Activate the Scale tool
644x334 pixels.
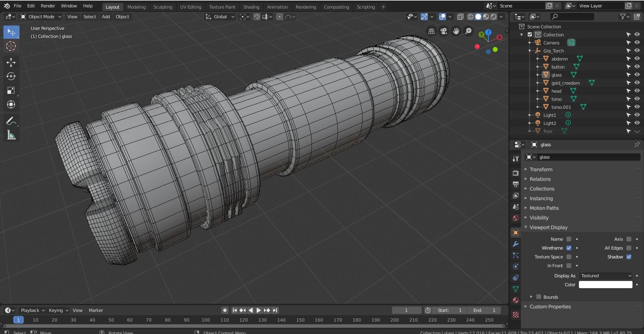coord(11,90)
